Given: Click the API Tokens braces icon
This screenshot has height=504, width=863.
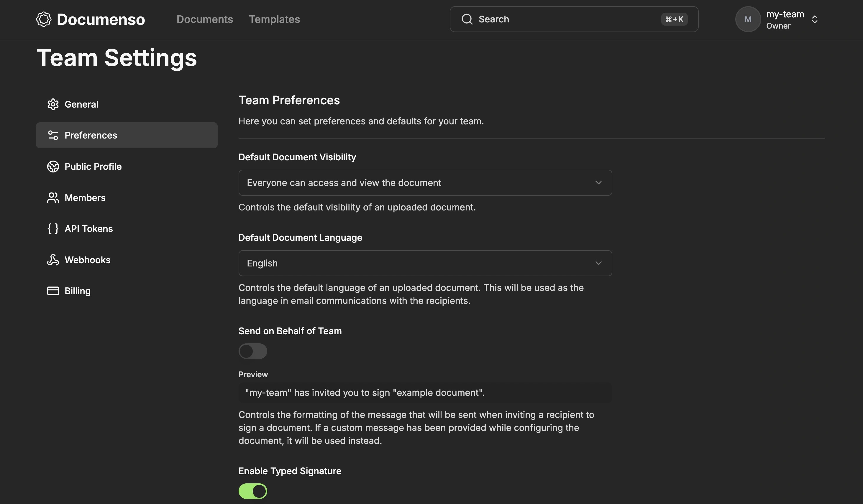Looking at the screenshot, I should tap(53, 228).
